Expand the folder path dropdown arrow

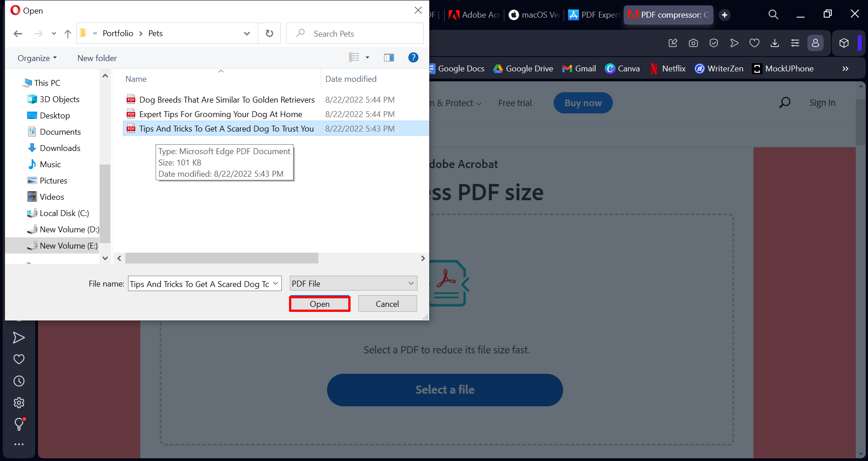(x=247, y=33)
